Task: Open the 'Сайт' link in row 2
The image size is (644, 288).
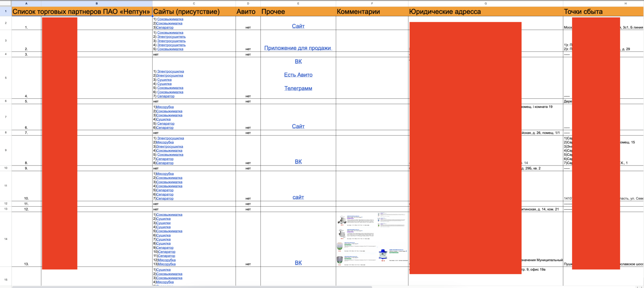Action: [x=298, y=26]
